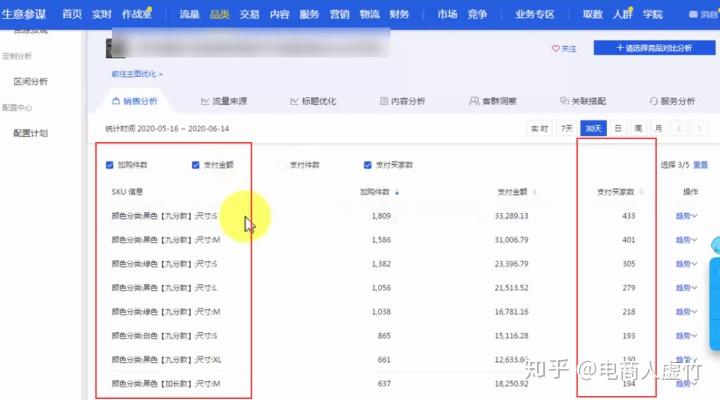Click the 流量来源 chart icon
720x400 pixels.
(205, 101)
